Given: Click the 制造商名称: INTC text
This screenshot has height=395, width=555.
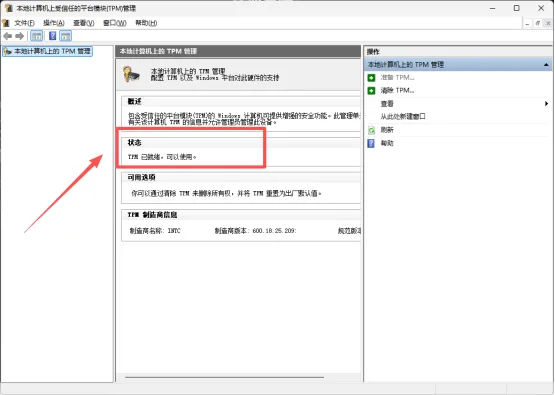Looking at the screenshot, I should point(155,231).
